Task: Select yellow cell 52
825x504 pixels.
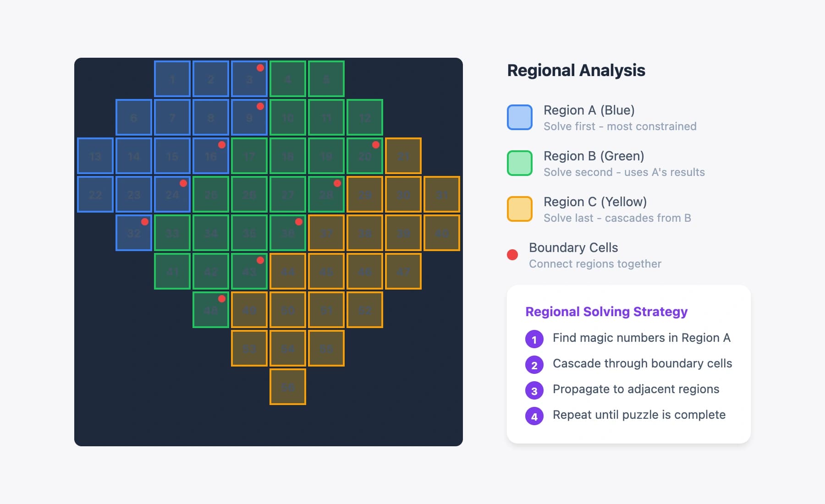Action: [365, 310]
